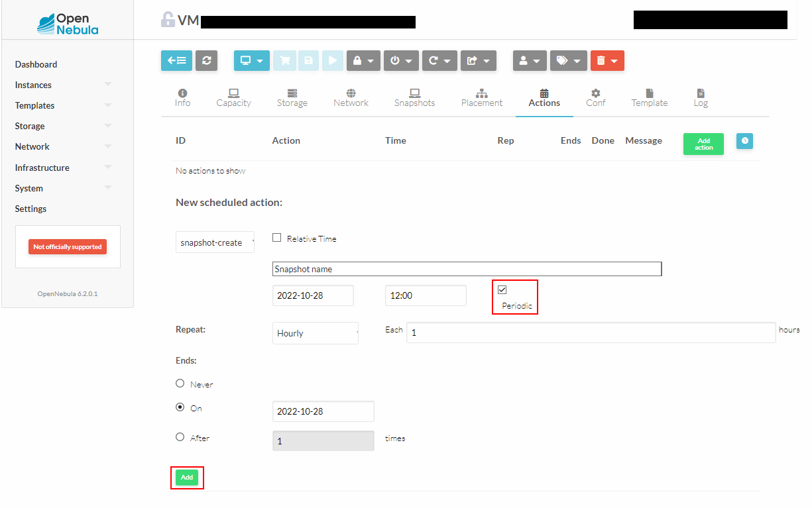This screenshot has height=508, width=812.
Task: Open the snapshot-create action dropdown
Action: 216,242
